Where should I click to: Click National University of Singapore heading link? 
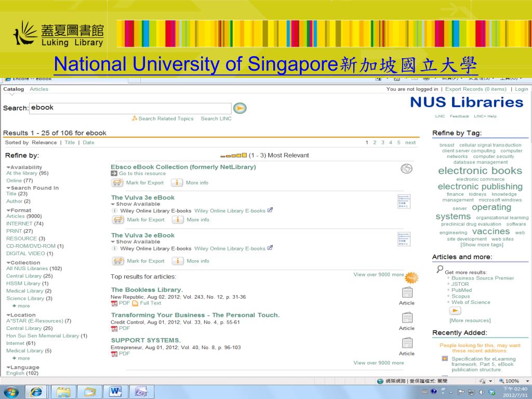point(266,64)
